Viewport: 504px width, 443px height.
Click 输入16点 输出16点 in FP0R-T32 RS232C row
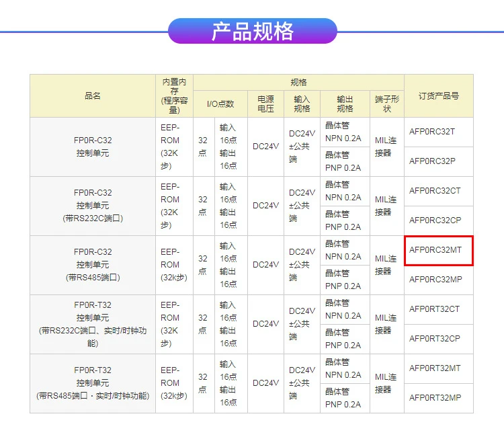point(231,325)
